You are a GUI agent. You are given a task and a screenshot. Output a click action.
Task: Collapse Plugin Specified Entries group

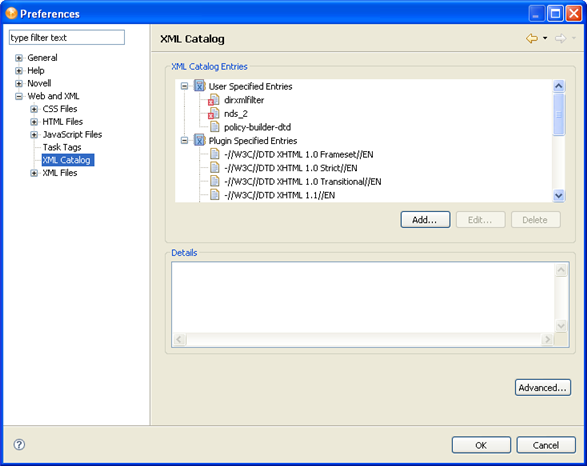(x=184, y=140)
